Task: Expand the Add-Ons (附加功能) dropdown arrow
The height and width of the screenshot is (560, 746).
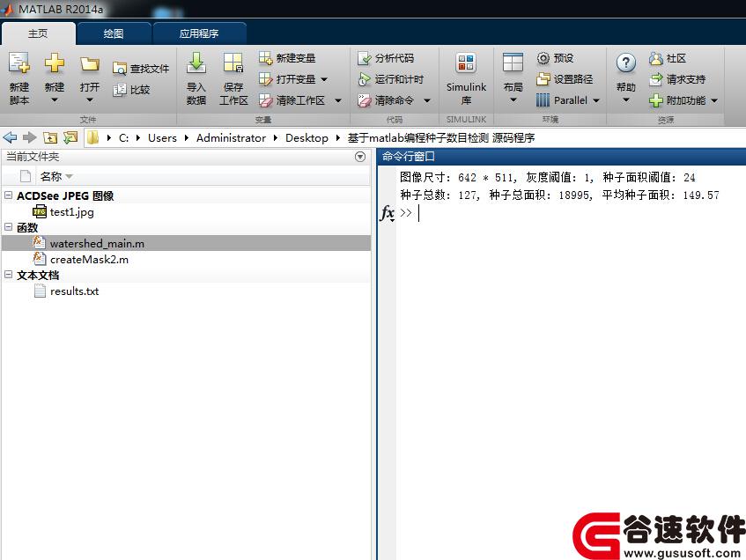Action: tap(714, 100)
